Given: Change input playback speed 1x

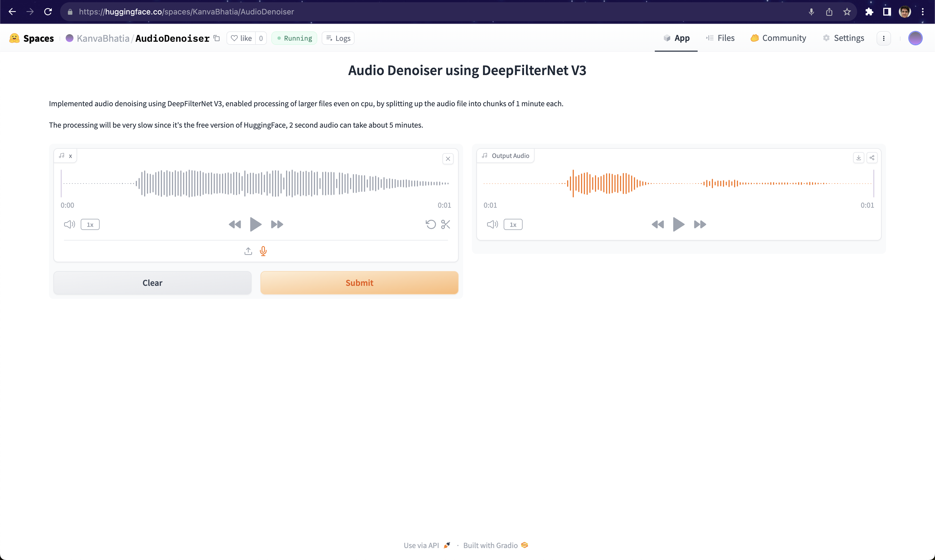Looking at the screenshot, I should pos(90,225).
